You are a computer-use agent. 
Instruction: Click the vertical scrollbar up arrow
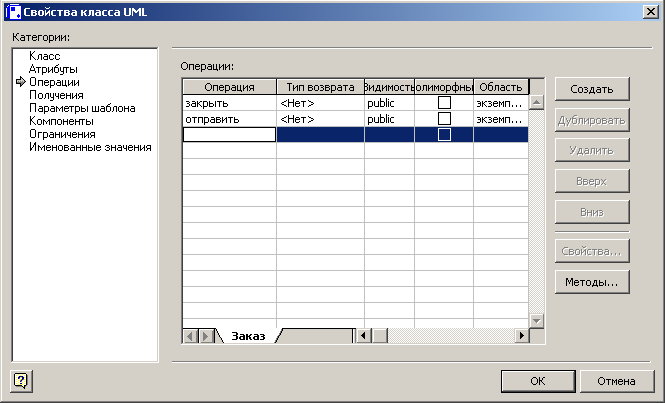click(536, 102)
